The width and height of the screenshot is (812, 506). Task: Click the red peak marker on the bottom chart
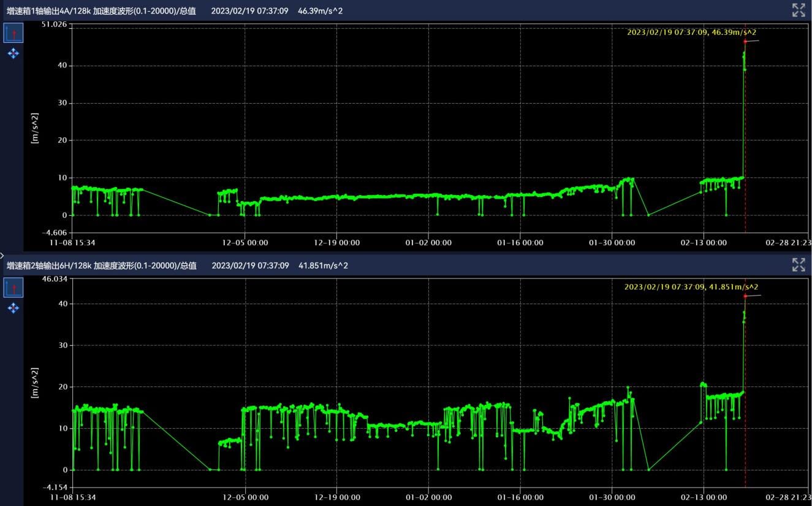pos(745,296)
